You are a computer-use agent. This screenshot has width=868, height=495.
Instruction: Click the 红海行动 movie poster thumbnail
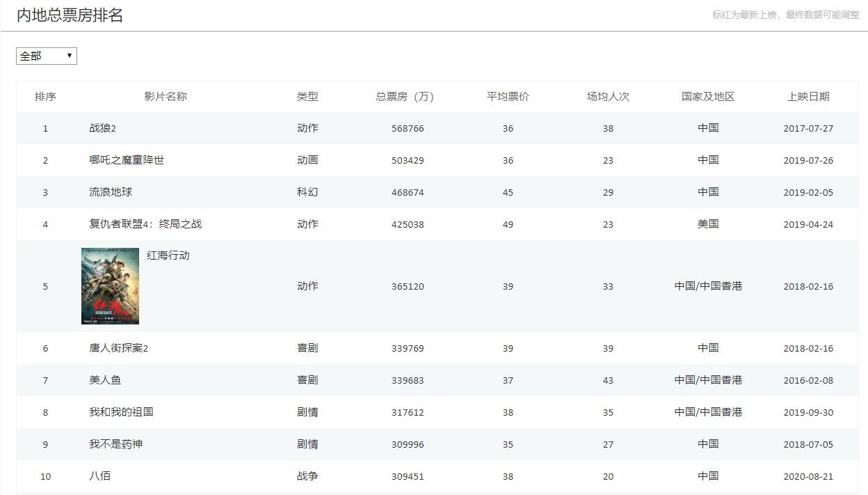tap(110, 286)
